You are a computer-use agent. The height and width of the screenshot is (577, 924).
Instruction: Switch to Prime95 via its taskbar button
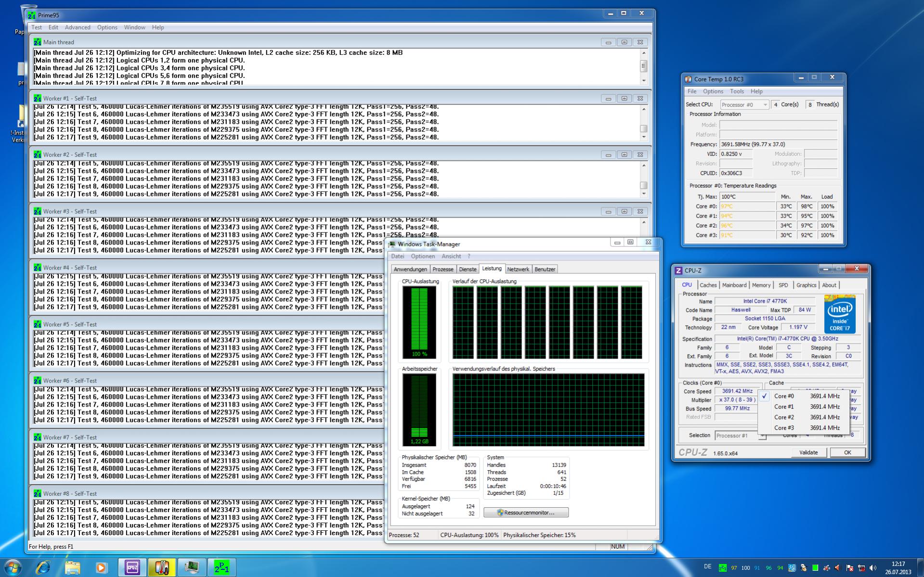click(221, 568)
